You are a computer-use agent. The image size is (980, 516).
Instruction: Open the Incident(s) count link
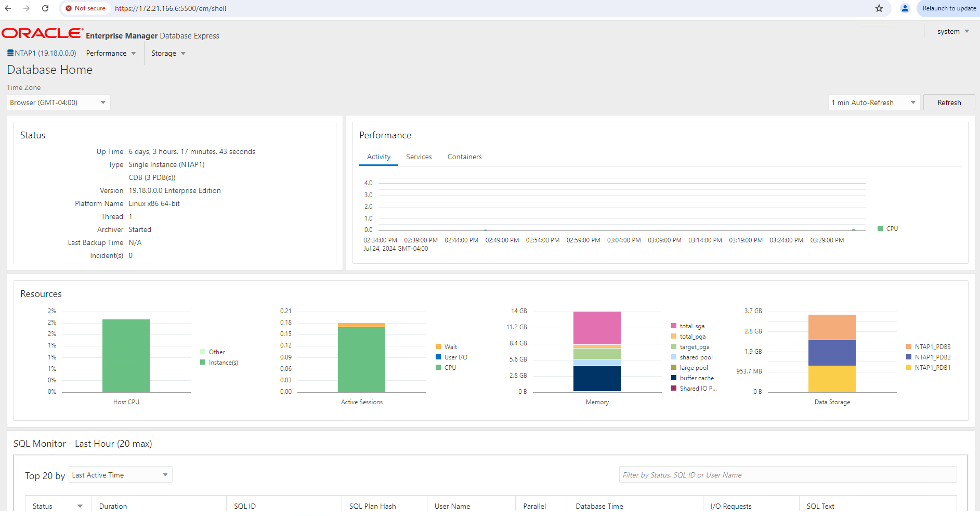click(x=130, y=256)
